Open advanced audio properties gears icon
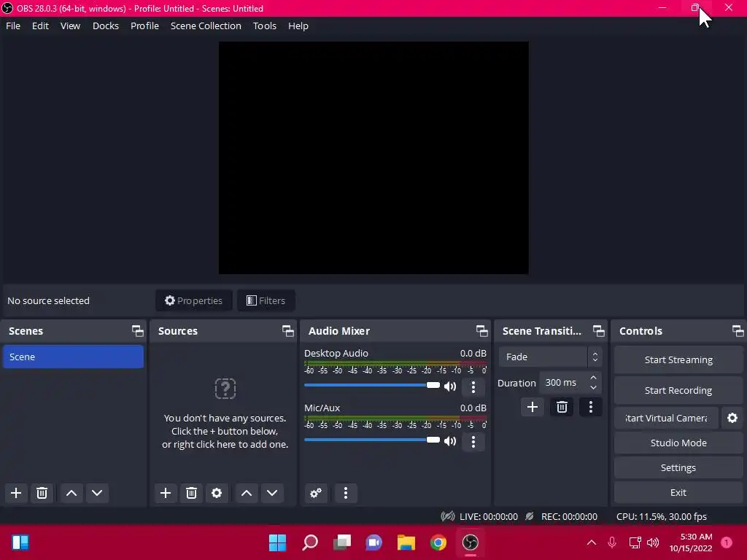747x560 pixels. pyautogui.click(x=316, y=493)
